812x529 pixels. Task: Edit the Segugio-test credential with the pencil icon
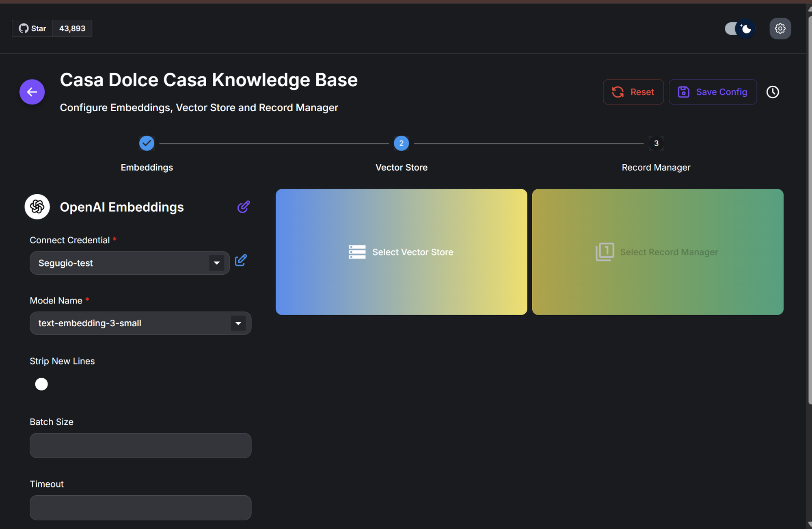click(241, 260)
